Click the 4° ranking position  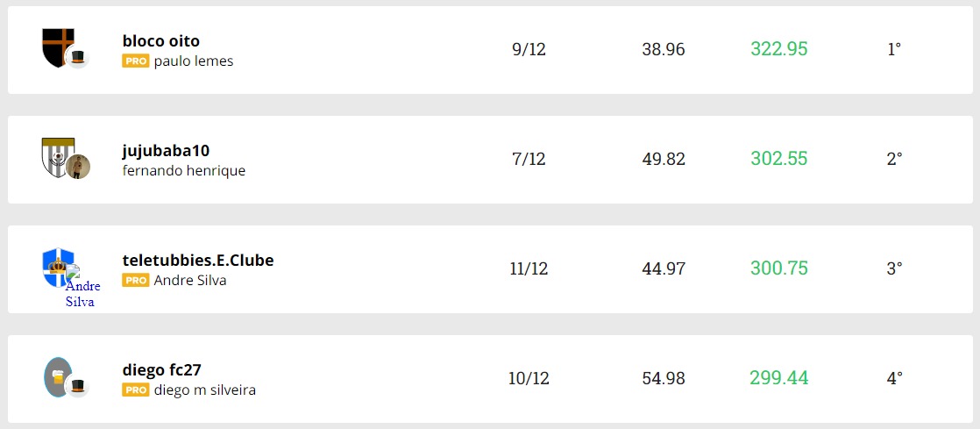tap(894, 379)
